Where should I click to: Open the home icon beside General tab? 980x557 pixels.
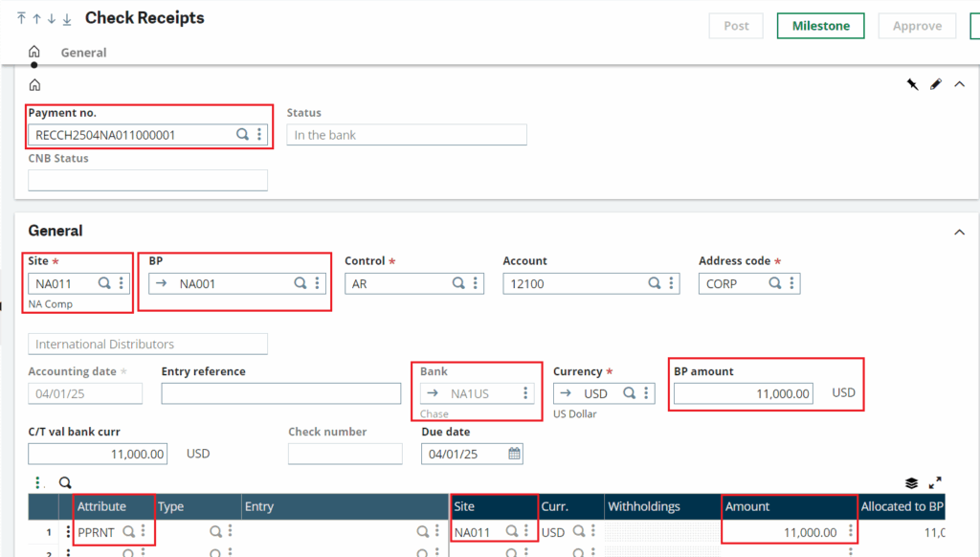pos(33,52)
